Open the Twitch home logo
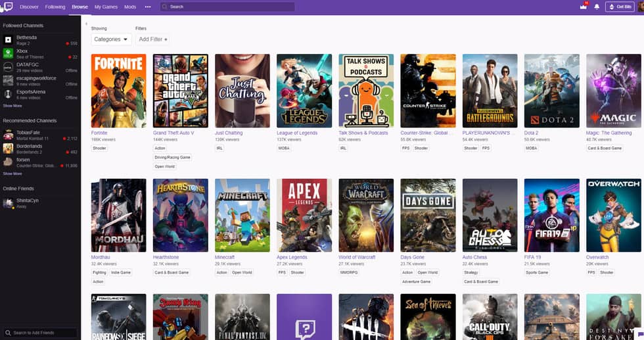644x340 pixels. pyautogui.click(x=9, y=7)
